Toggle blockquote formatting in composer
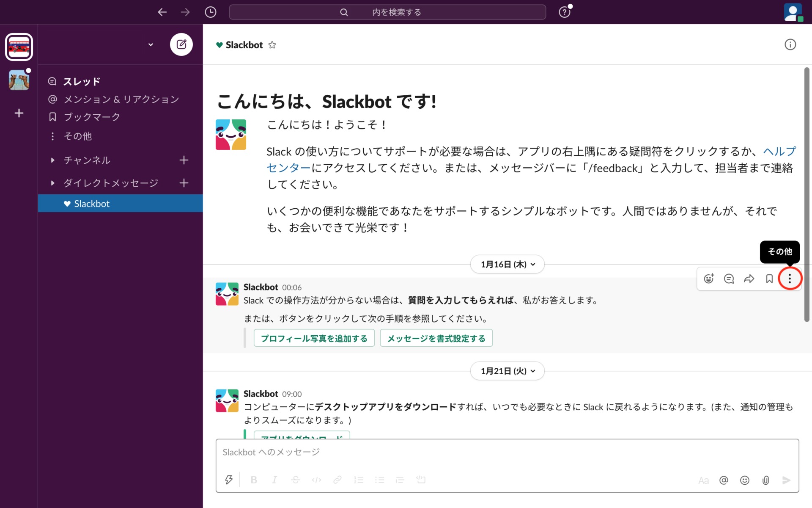This screenshot has width=812, height=508. click(x=400, y=480)
